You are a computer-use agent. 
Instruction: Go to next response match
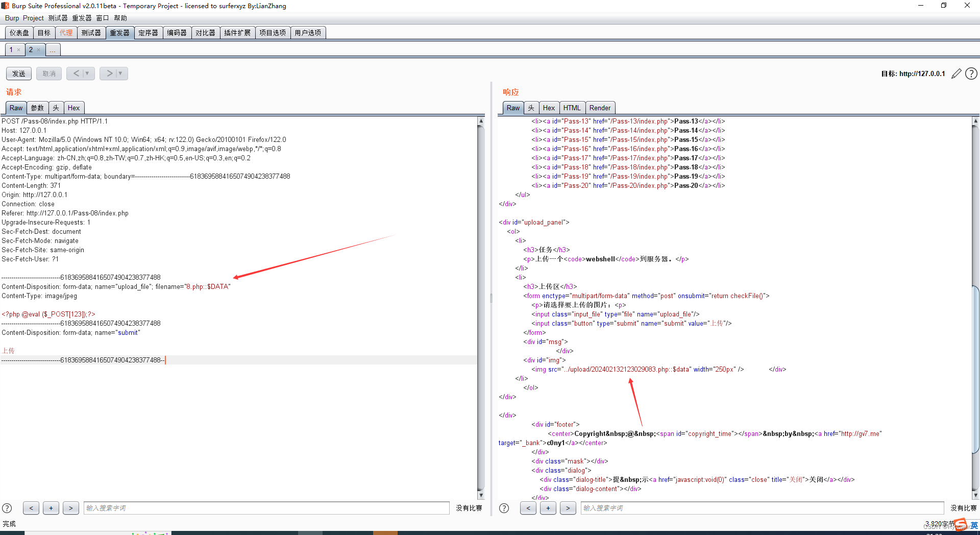(x=568, y=508)
